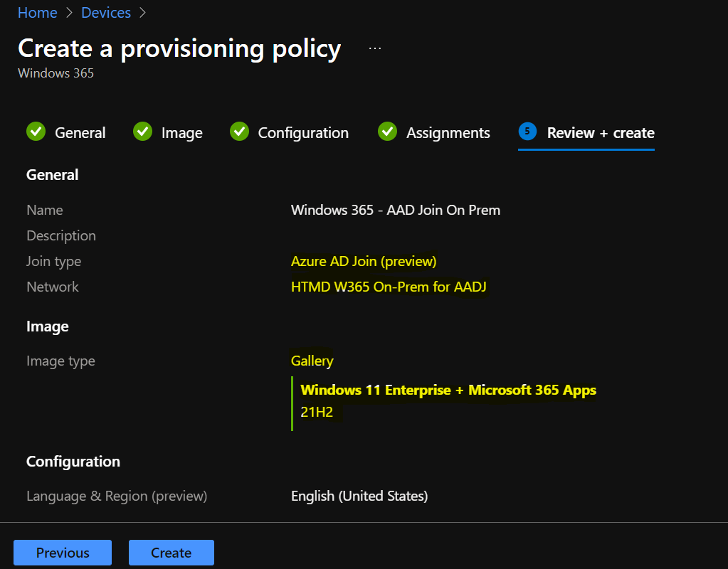Select 'HTMD W365 On-Prem for AADJ' network value
The image size is (728, 569).
tap(389, 287)
